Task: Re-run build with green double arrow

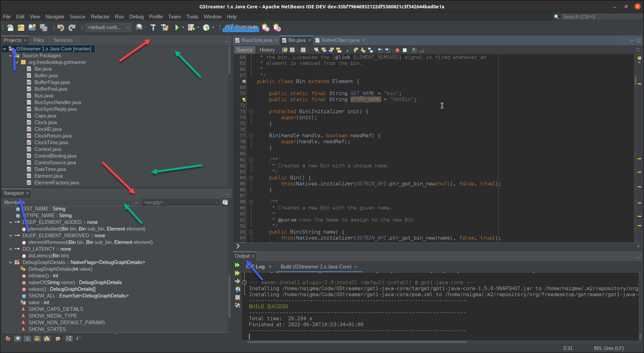Action: (238, 265)
